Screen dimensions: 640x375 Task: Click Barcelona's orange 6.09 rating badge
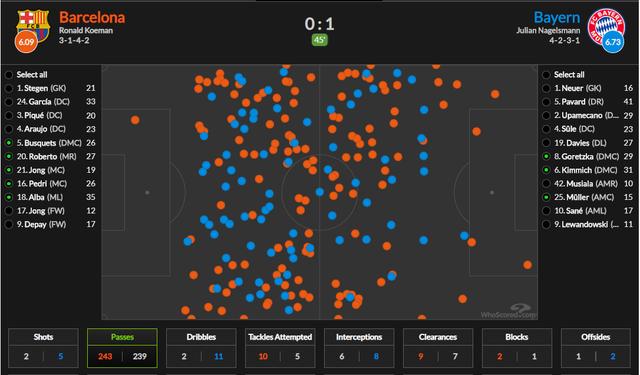coord(26,42)
